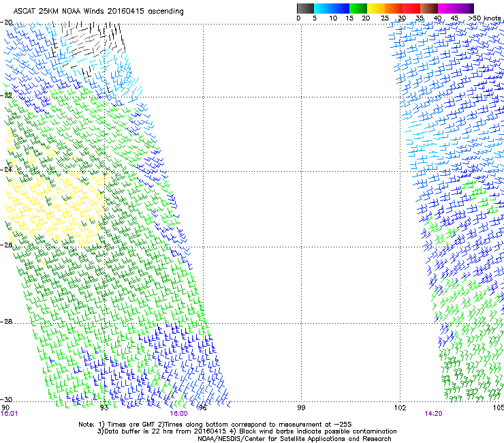Image resolution: width=504 pixels, height=443 pixels.
Task: Click the '93' longitude axis label
Action: coord(104,408)
